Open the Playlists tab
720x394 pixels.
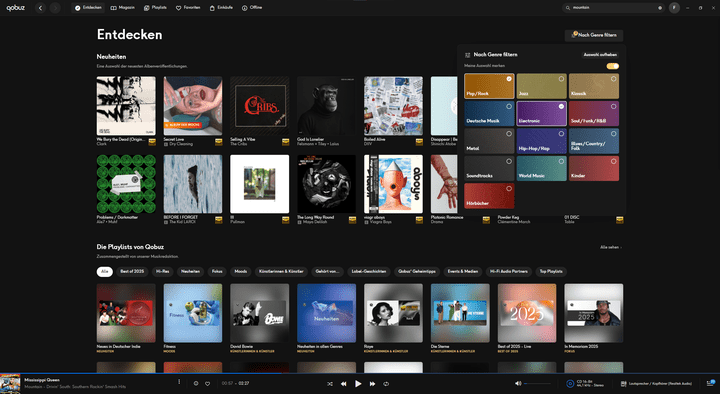tap(155, 8)
